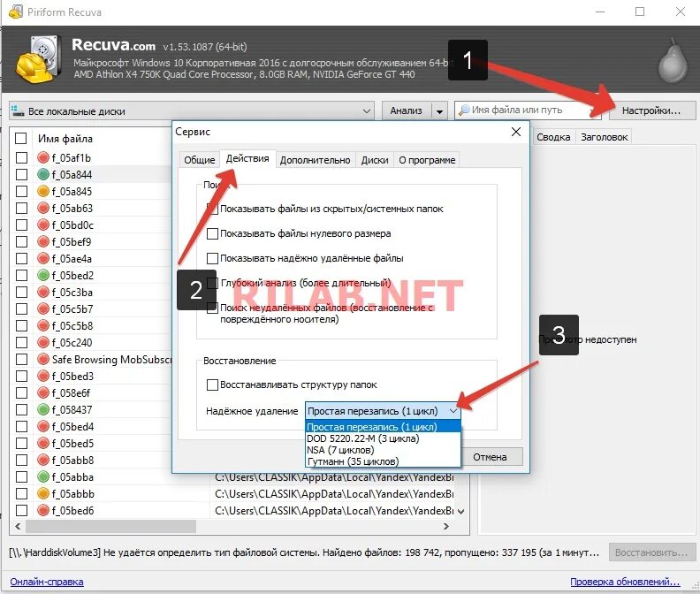
Task: Switch to the О программе tab
Action: pyautogui.click(x=427, y=160)
